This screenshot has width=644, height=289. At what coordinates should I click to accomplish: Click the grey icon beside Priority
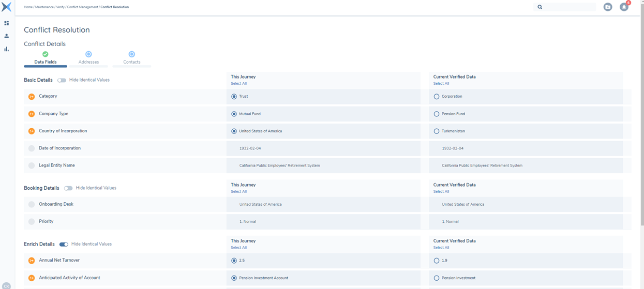point(32,222)
